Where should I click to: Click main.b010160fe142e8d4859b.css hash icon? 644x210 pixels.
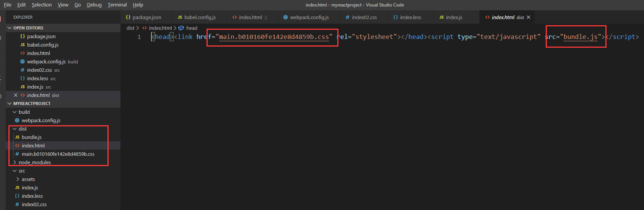pyautogui.click(x=17, y=154)
